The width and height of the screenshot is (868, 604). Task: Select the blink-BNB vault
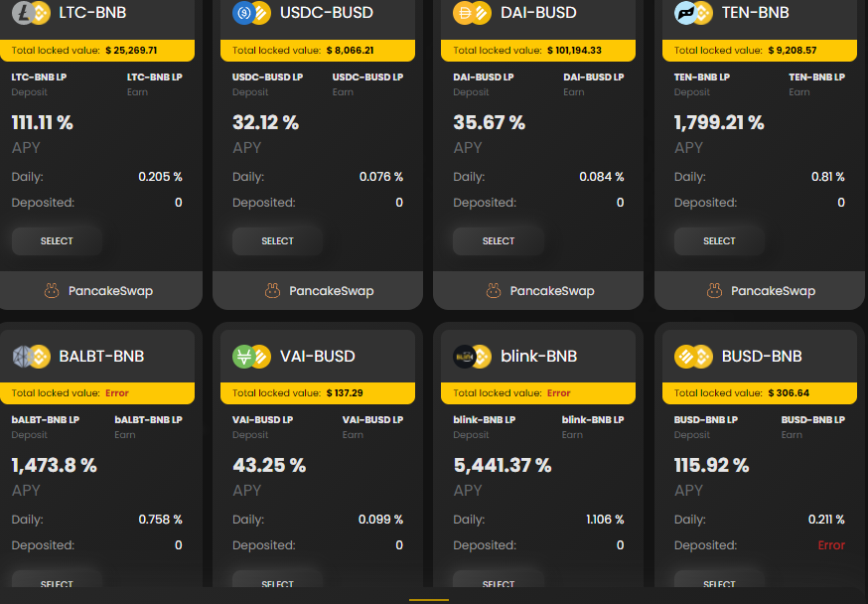point(499,579)
